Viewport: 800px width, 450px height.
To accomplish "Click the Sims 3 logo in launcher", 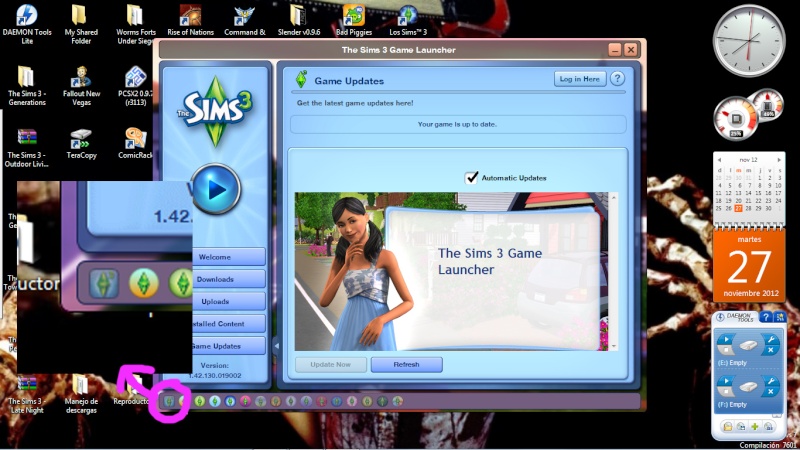I will click(216, 111).
